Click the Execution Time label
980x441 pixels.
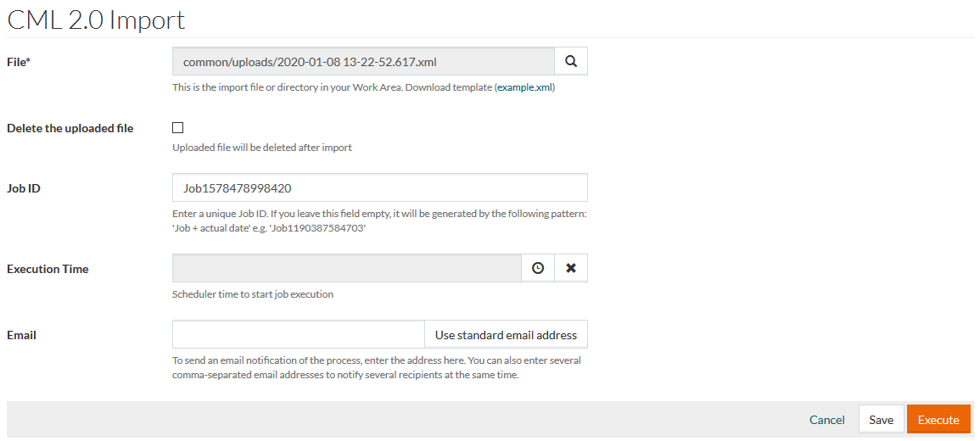pos(48,269)
